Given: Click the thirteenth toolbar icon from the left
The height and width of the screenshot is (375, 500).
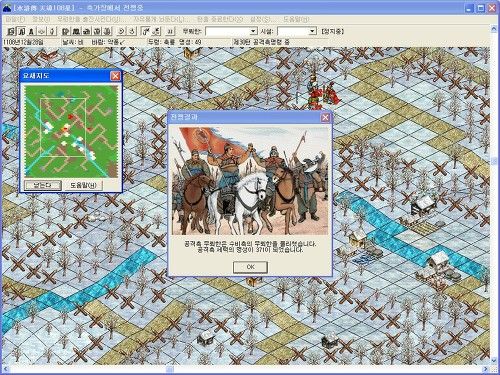Looking at the screenshot, I should (146, 31).
